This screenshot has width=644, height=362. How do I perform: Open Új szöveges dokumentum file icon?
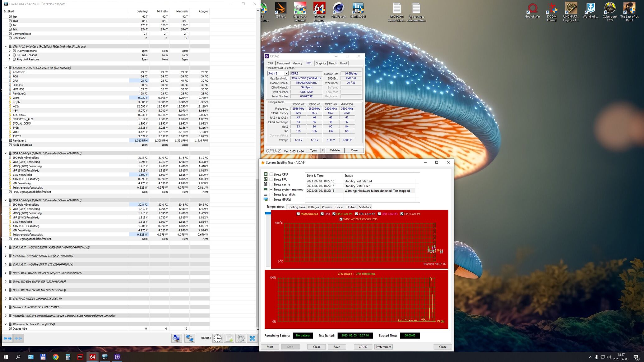416,12
